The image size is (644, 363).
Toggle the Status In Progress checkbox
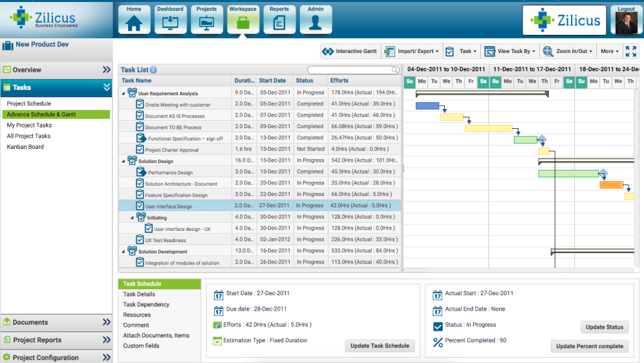click(x=438, y=326)
